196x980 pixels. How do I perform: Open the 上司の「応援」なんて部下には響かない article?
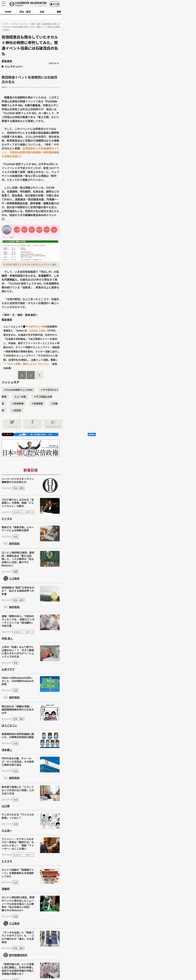pyautogui.click(x=18, y=652)
